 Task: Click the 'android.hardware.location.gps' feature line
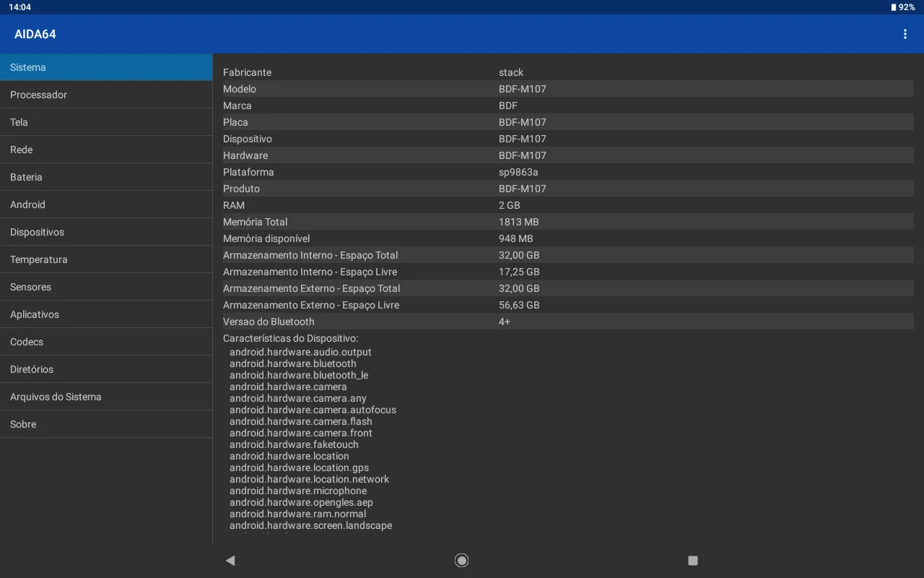point(299,467)
